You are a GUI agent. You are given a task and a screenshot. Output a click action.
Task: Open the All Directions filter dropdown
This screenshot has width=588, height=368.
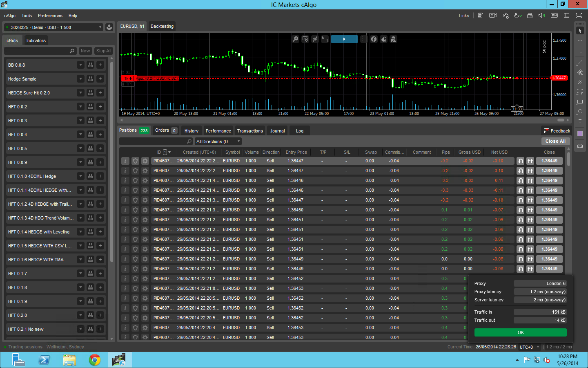[218, 141]
